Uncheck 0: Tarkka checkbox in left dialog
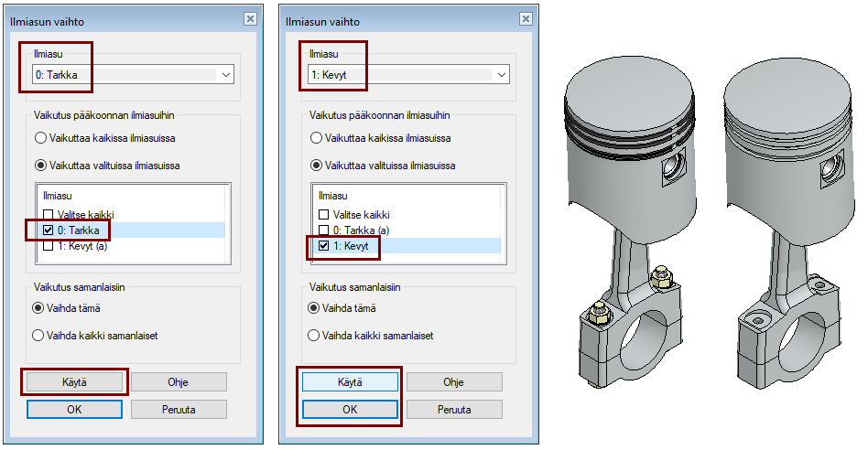The width and height of the screenshot is (868, 450). coord(49,230)
